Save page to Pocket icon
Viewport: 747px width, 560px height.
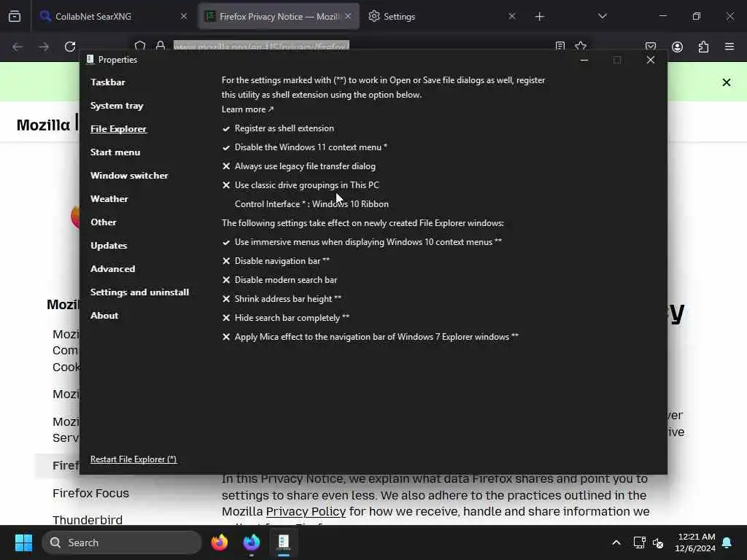point(650,46)
